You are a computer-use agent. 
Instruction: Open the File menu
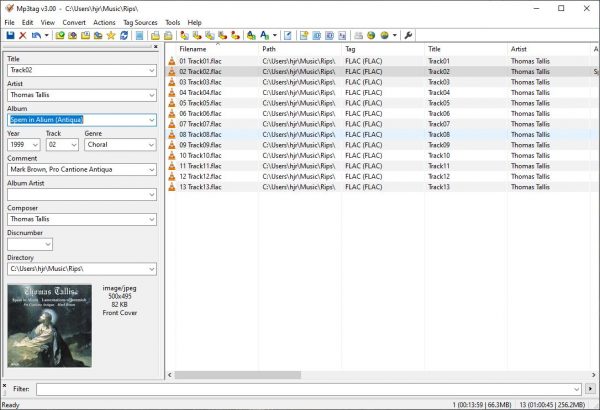(9, 23)
